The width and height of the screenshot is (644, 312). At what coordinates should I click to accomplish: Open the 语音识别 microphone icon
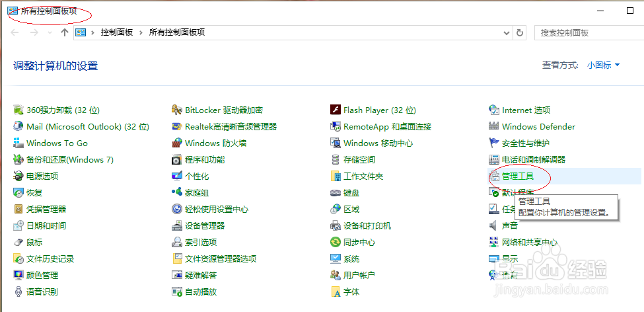coord(18,292)
